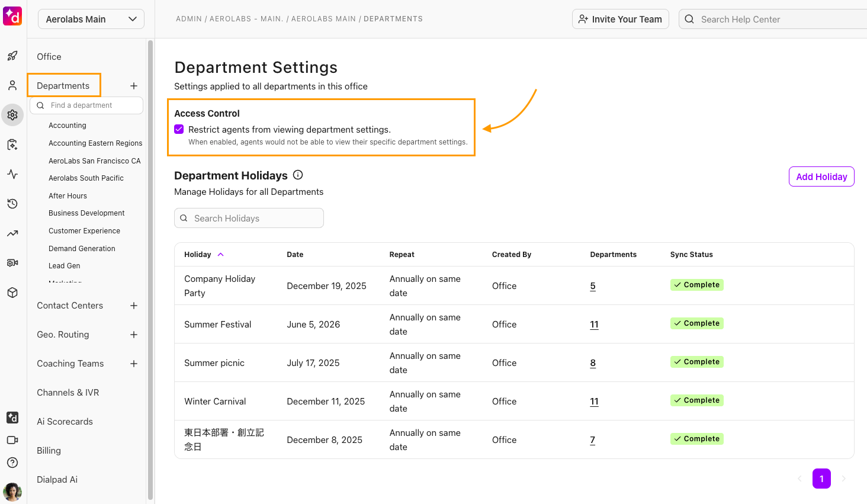This screenshot has width=867, height=504.
Task: Click the Search Holidays field
Action: [x=249, y=218]
